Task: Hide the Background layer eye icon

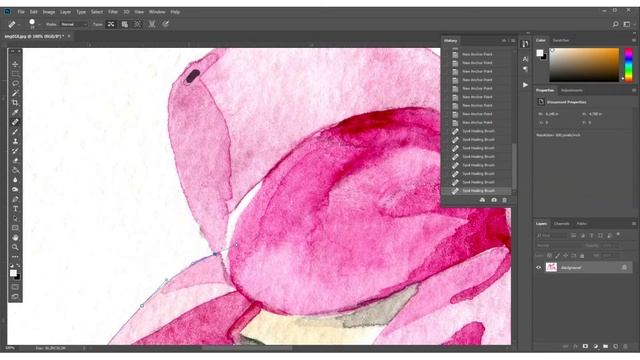Action: 538,267
